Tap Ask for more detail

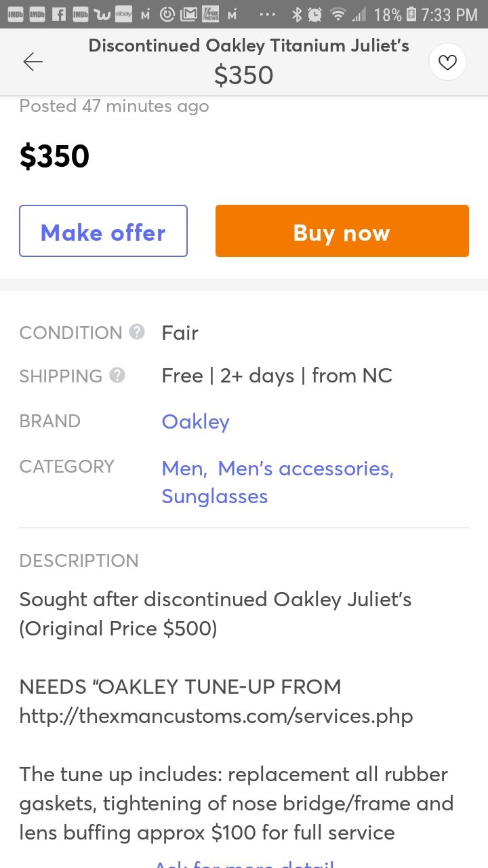tap(244, 863)
